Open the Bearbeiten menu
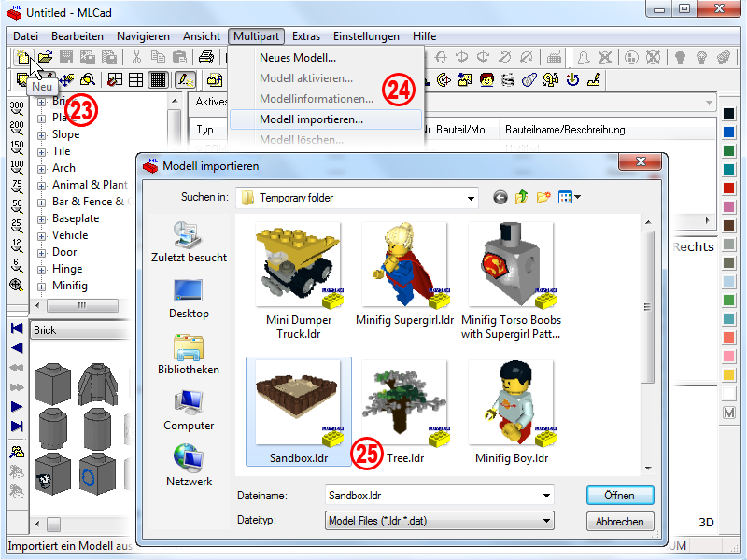This screenshot has width=747, height=560. click(x=78, y=36)
